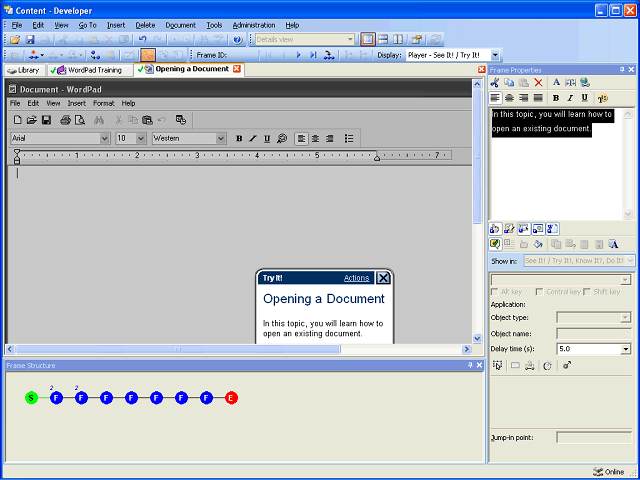Toggle right alignment in Frame Properties
This screenshot has width=640, height=480.
coord(524,98)
